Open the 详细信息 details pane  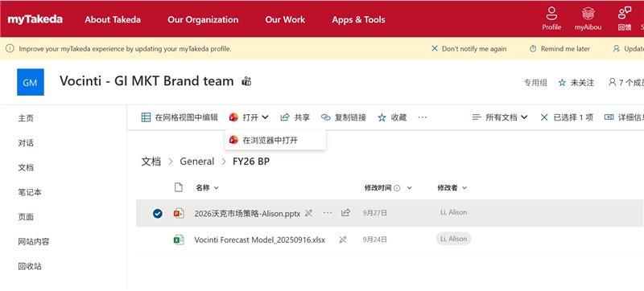click(x=624, y=117)
